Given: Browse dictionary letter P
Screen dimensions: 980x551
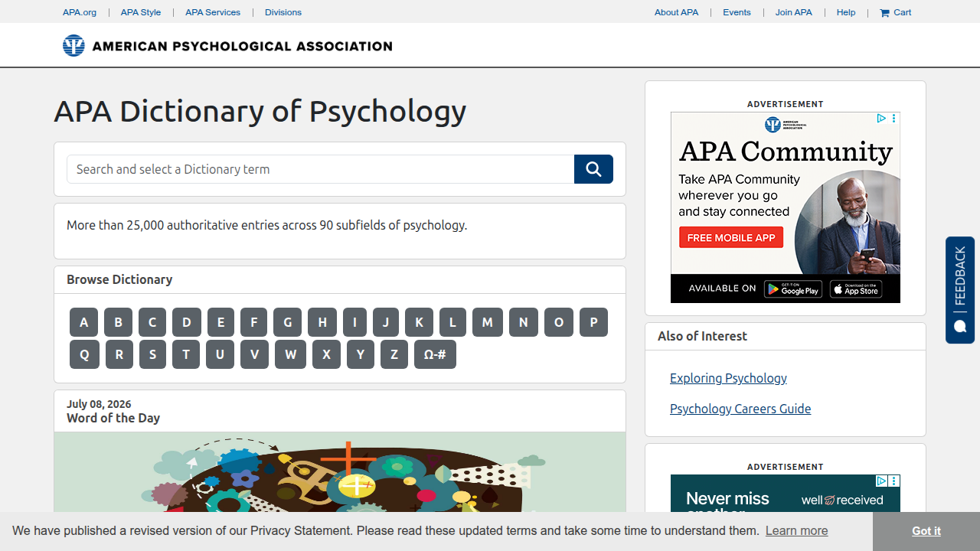Looking at the screenshot, I should (x=593, y=322).
